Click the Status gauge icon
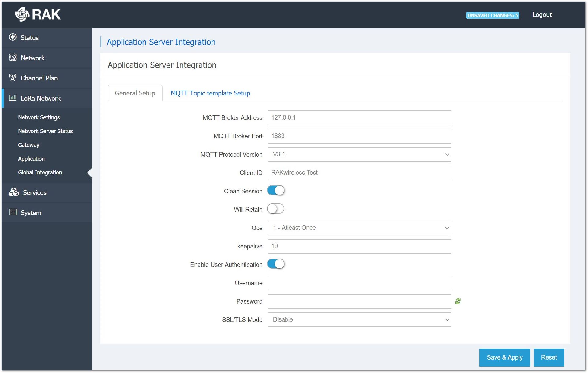The height and width of the screenshot is (373, 588). coord(13,37)
